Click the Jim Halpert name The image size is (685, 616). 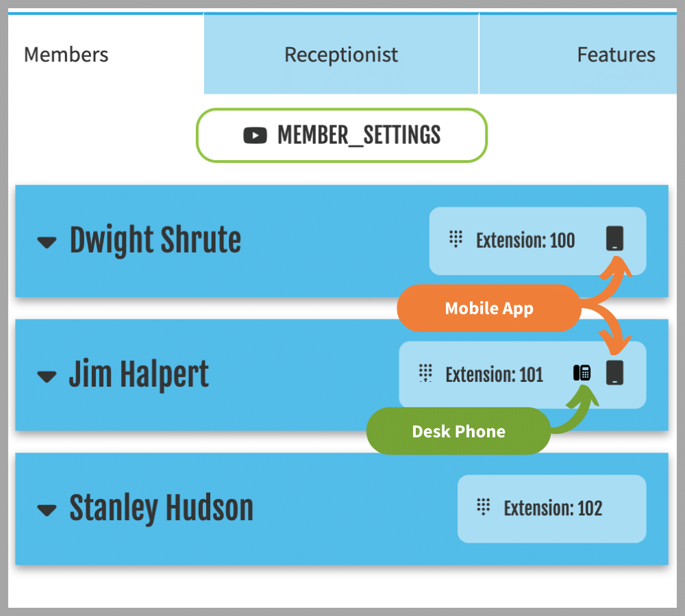(139, 374)
